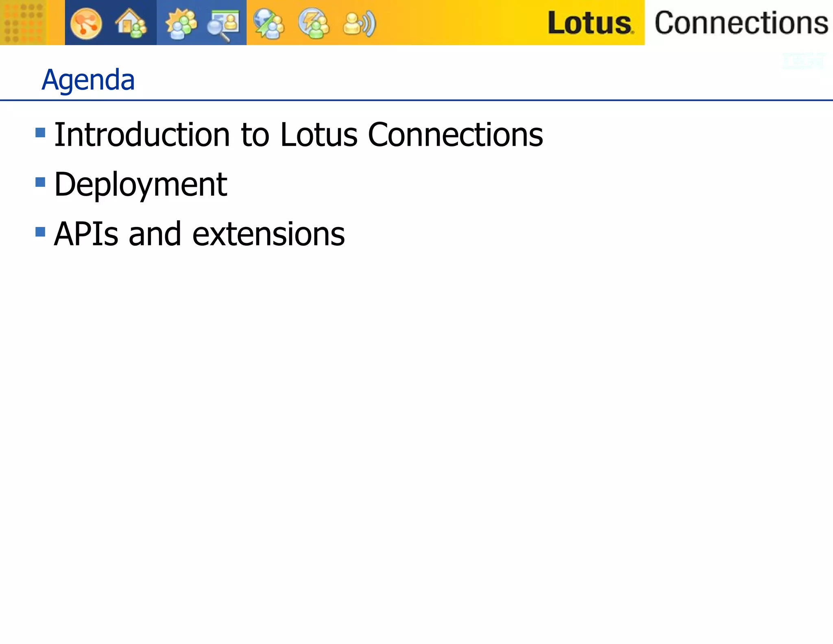The width and height of the screenshot is (833, 644).
Task: Click the Blogs broadcasting person icon
Action: pyautogui.click(x=360, y=24)
